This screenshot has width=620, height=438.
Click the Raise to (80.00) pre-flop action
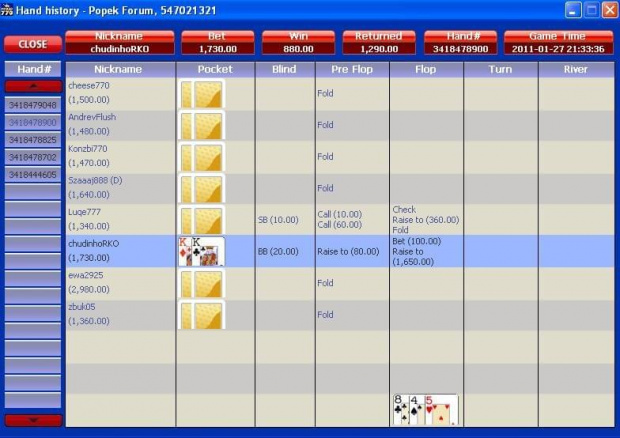(348, 251)
